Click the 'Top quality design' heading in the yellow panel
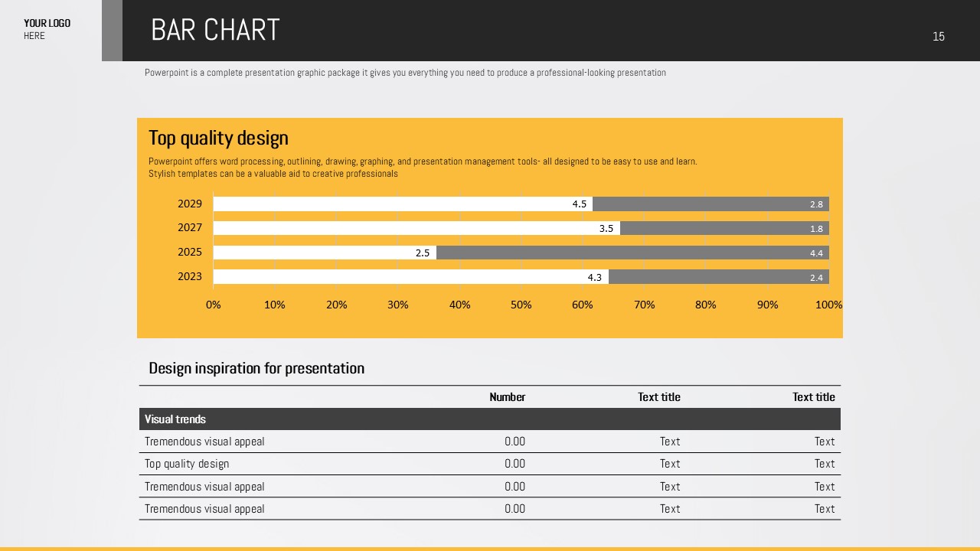This screenshot has height=551, width=980. (218, 138)
